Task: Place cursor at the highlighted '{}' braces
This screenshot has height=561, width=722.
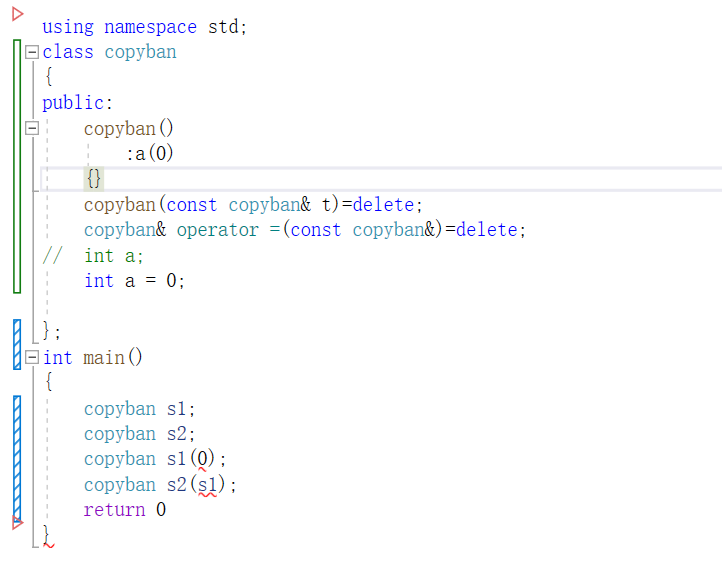Action: [x=93, y=179]
